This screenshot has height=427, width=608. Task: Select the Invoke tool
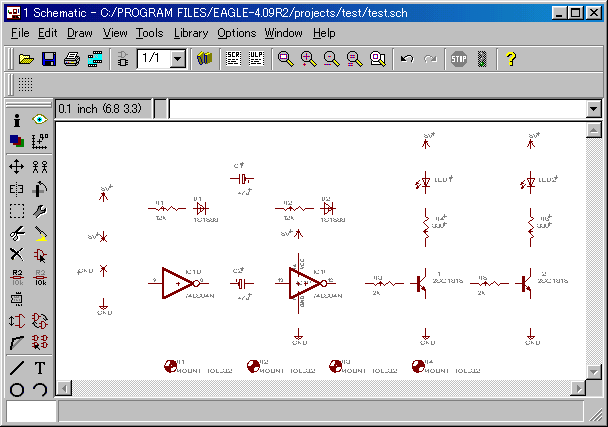(40, 342)
